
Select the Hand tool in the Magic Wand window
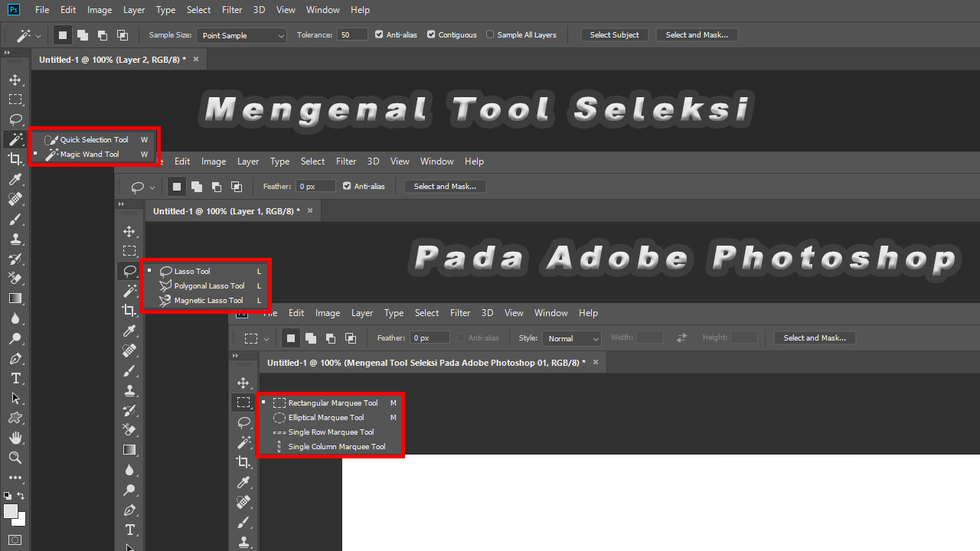[x=15, y=438]
